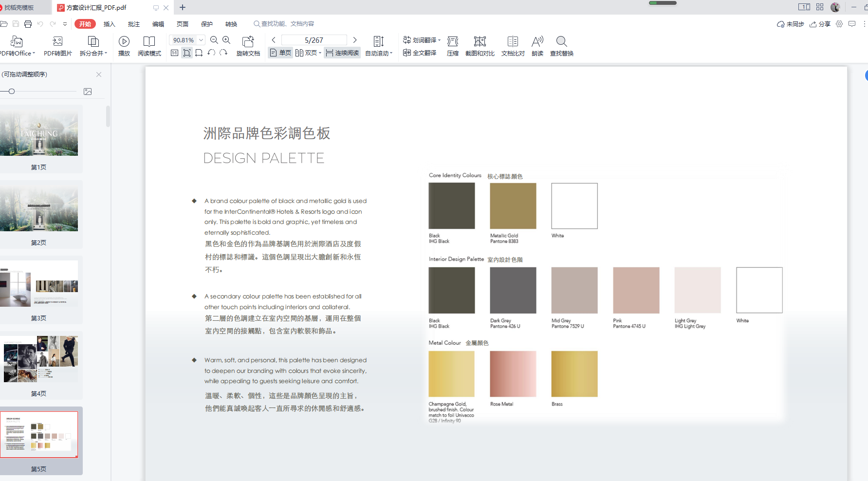Open the 插入 ribbon tab
The image size is (868, 481).
click(x=109, y=24)
